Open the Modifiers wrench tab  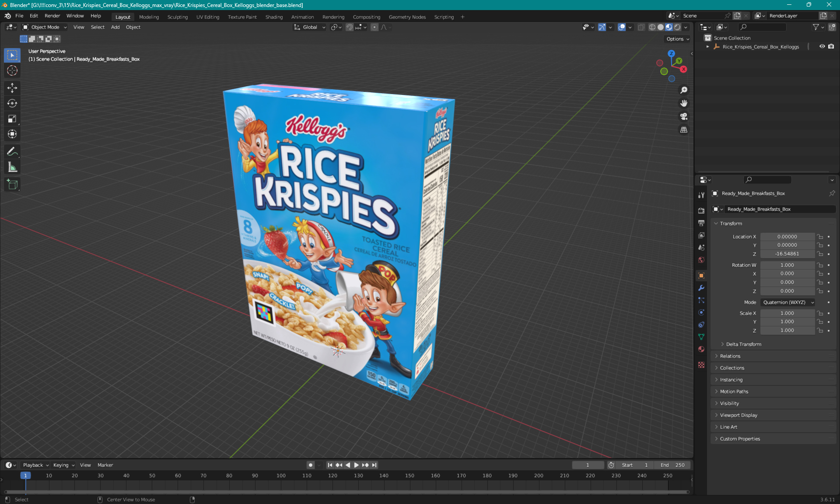click(x=701, y=288)
